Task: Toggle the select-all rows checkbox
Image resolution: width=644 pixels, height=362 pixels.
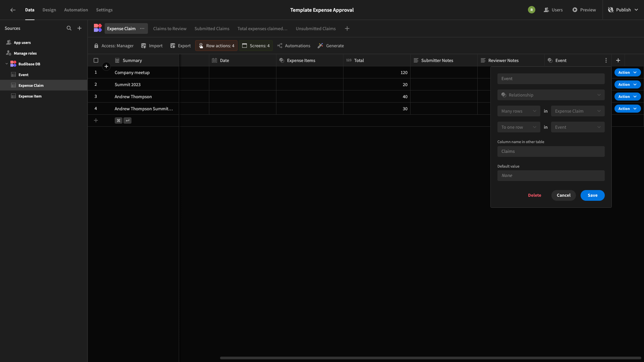Action: coord(96,61)
